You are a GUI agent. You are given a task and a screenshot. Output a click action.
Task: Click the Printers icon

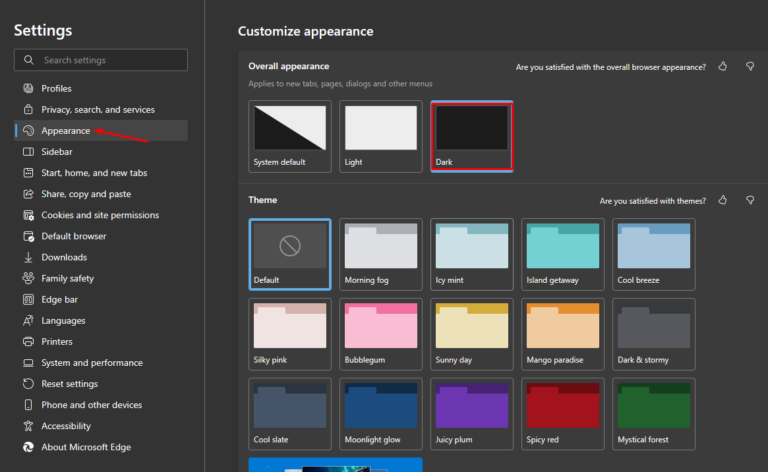pyautogui.click(x=28, y=341)
